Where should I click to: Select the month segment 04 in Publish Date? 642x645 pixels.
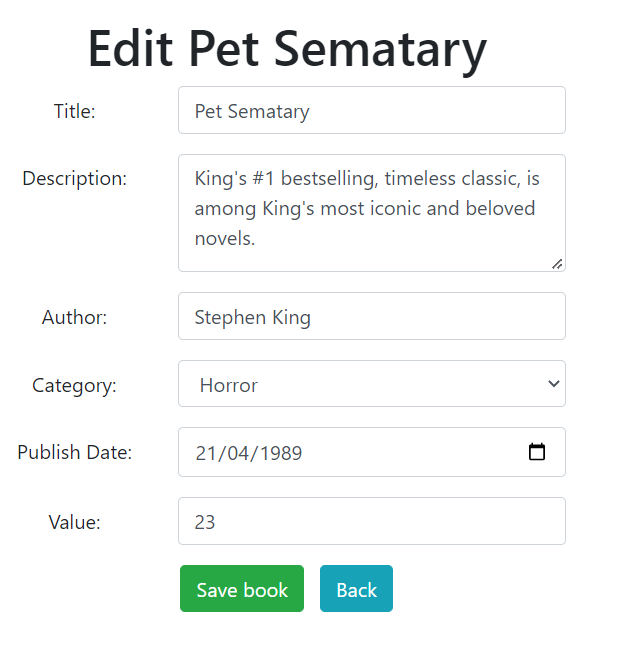(242, 453)
